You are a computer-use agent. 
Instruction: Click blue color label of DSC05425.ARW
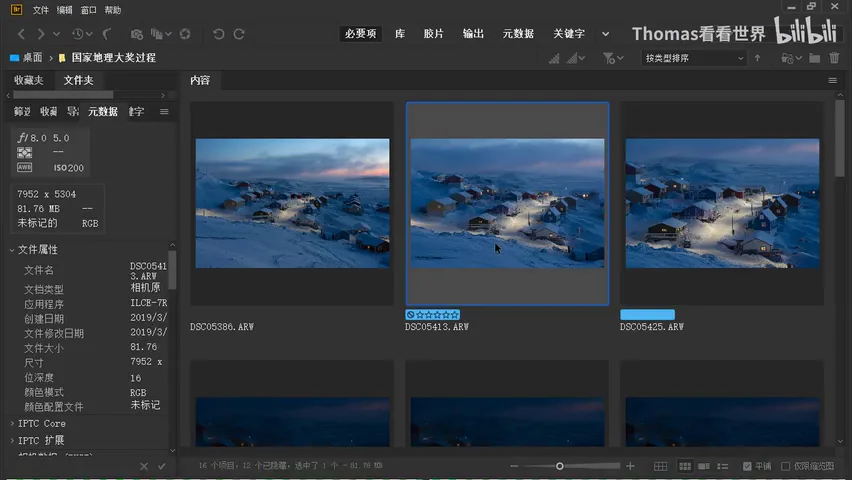(x=647, y=315)
